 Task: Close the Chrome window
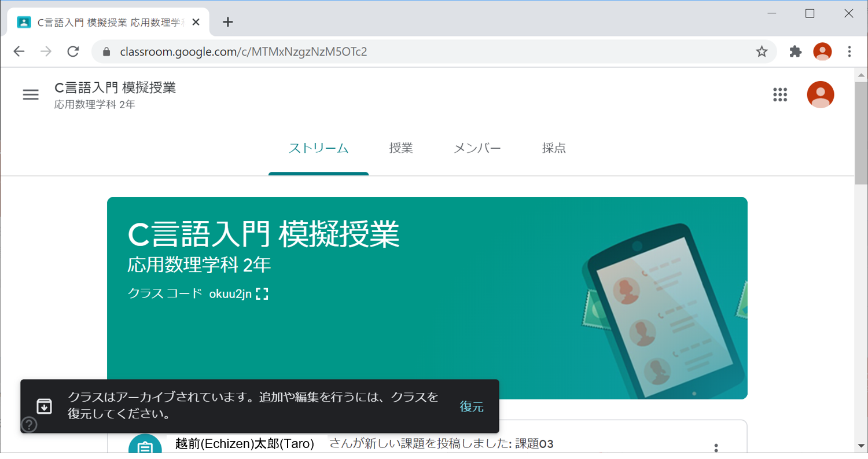pyautogui.click(x=849, y=14)
